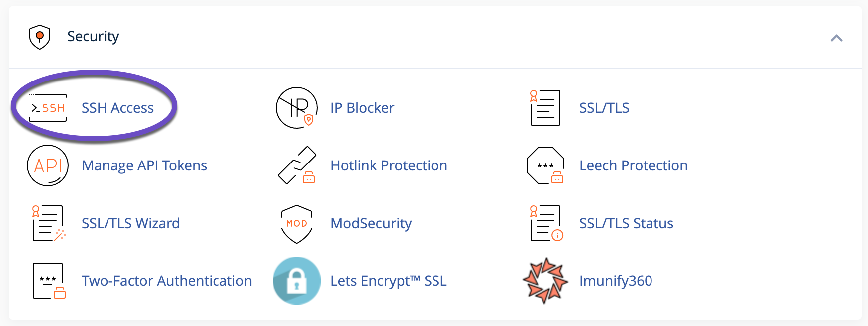The width and height of the screenshot is (868, 326).
Task: Click the SSL/TLS Status icon
Action: pyautogui.click(x=545, y=223)
